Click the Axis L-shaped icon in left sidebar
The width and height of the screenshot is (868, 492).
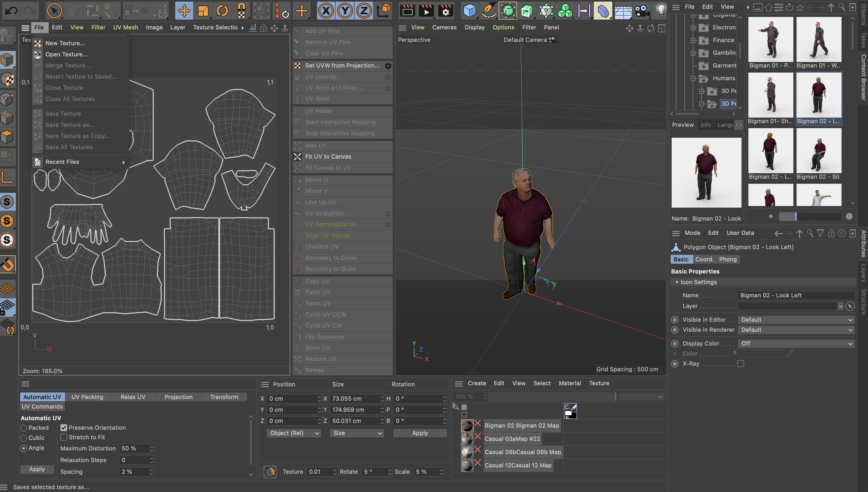click(8, 177)
